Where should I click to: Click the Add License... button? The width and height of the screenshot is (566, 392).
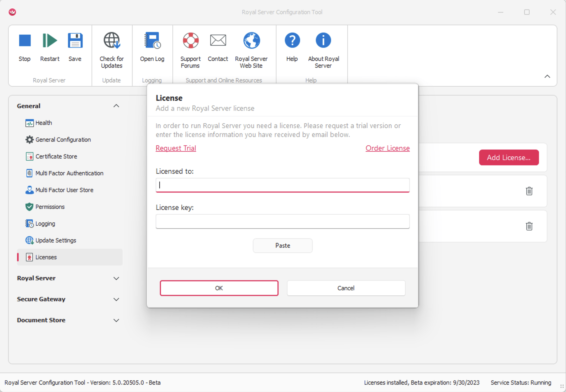(509, 157)
